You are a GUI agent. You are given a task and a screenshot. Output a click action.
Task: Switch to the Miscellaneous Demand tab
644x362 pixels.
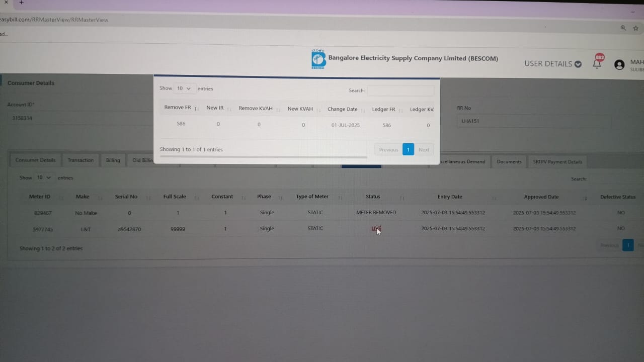(x=463, y=161)
